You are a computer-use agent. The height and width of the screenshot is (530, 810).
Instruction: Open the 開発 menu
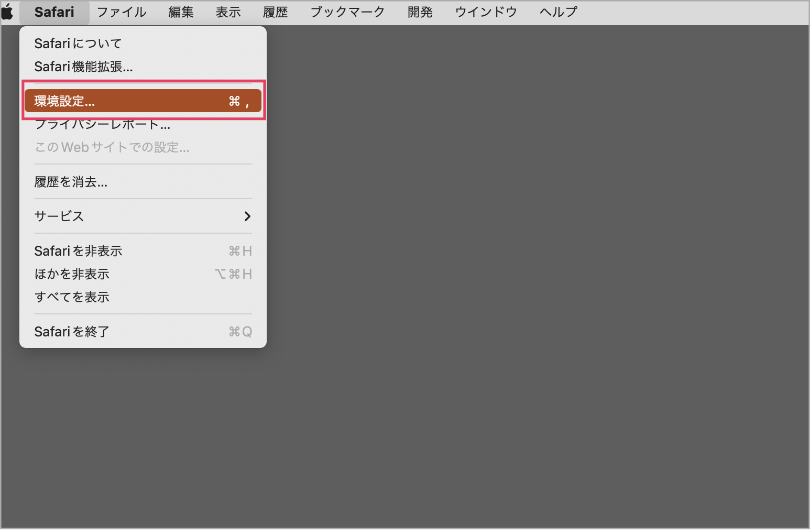tap(419, 12)
